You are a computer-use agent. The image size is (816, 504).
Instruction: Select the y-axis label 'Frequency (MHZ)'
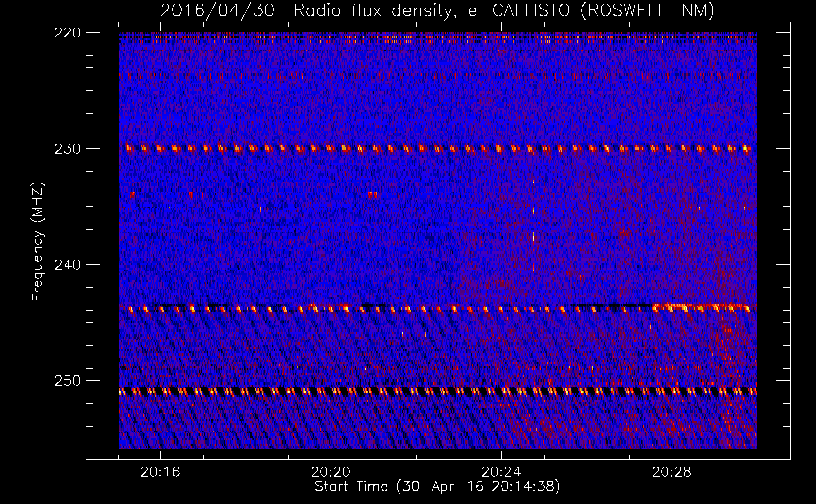point(38,242)
